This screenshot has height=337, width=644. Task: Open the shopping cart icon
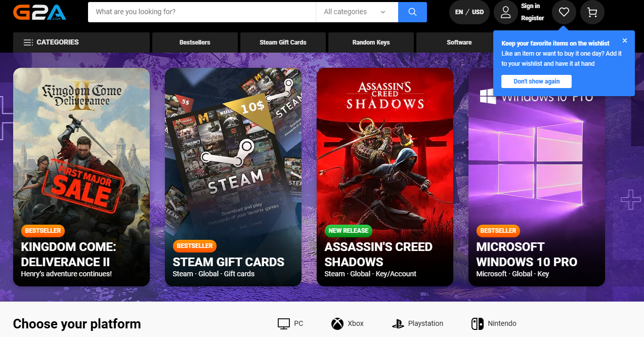pyautogui.click(x=592, y=12)
